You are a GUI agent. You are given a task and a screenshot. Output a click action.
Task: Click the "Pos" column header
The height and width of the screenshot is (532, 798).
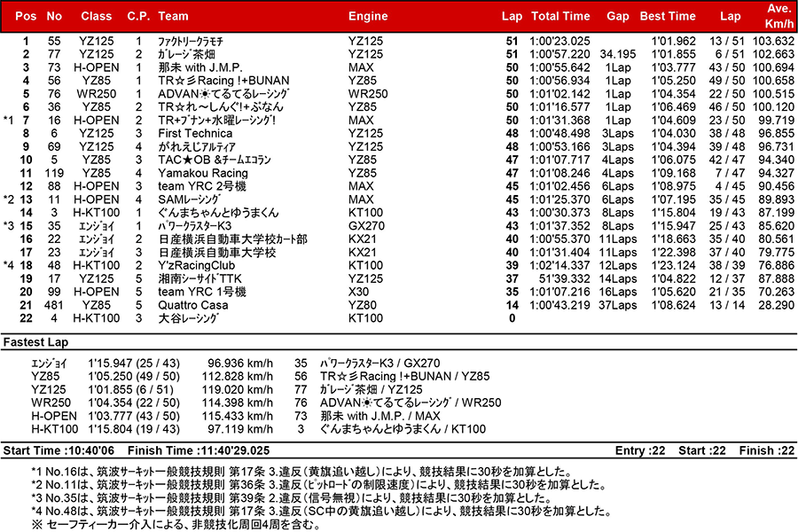click(26, 16)
